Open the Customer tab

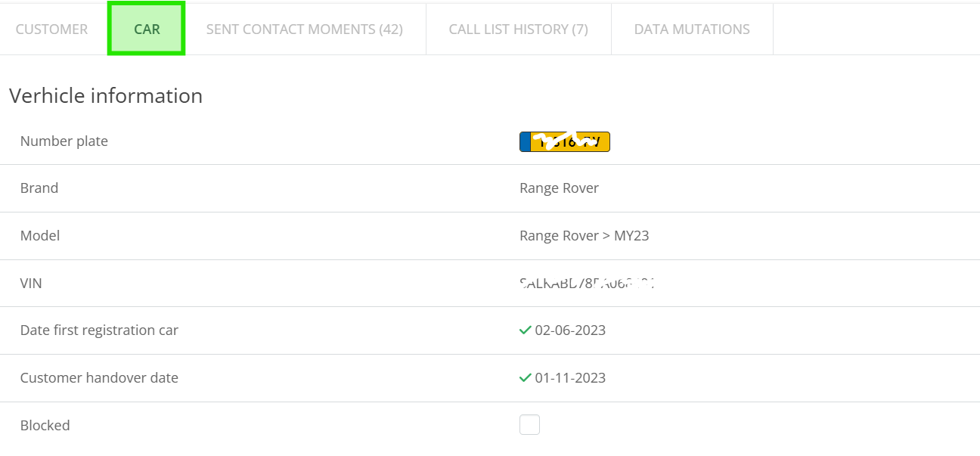[x=51, y=29]
